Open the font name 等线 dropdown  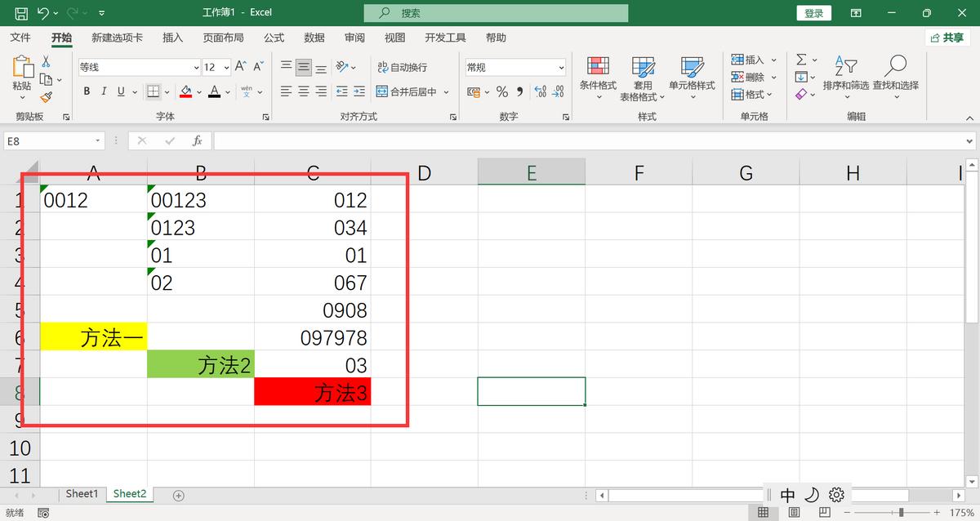pos(196,68)
